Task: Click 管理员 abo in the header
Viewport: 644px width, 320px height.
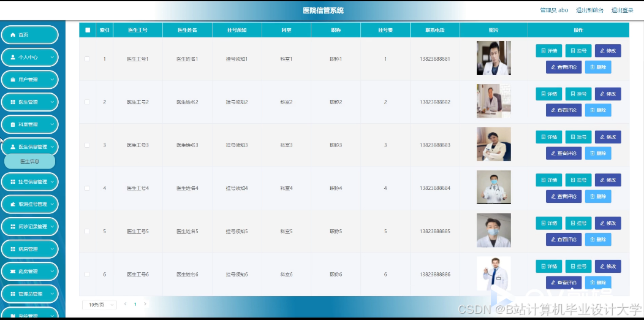Action: point(554,10)
